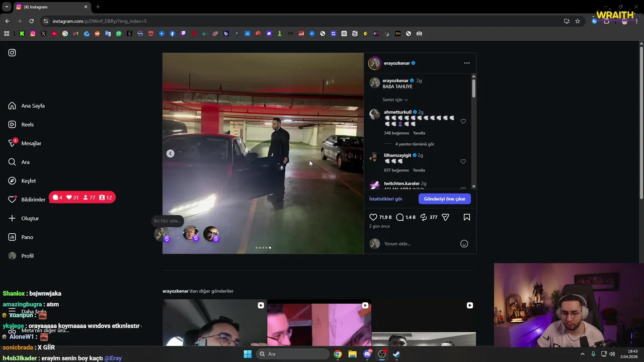Image resolution: width=644 pixels, height=362 pixels.
Task: Open Gmail bookmark in bookmarks bar
Action: tap(76, 34)
